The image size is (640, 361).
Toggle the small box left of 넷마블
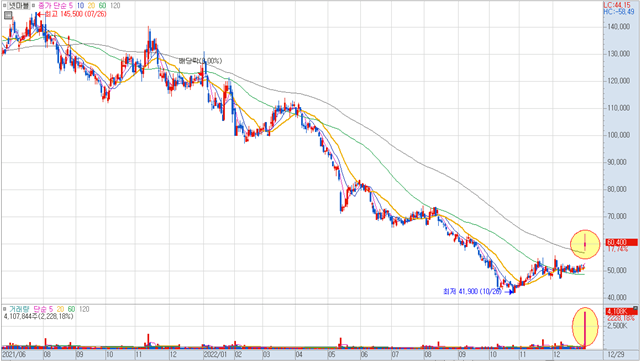point(5,6)
